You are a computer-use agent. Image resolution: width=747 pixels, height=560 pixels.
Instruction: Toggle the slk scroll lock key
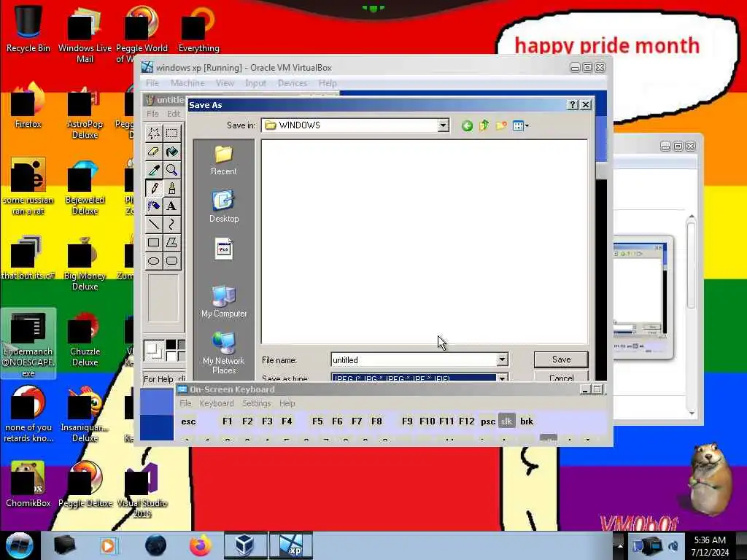pyautogui.click(x=506, y=421)
